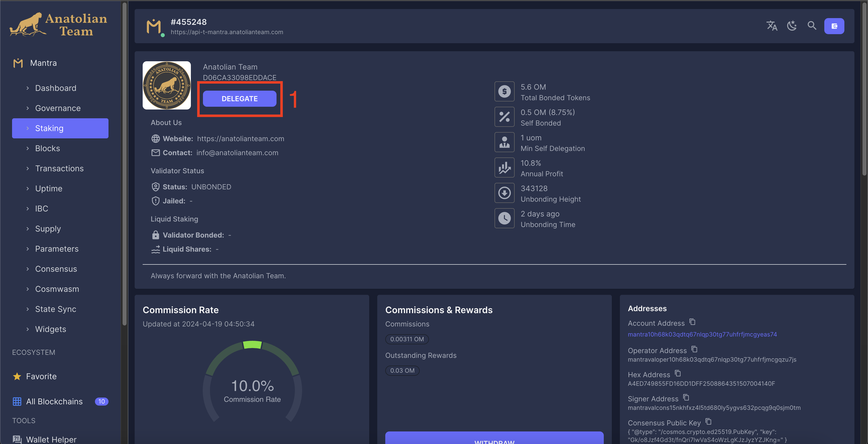Click the Validator Bonded lock icon
Screen dimensions: 868x444
tap(155, 235)
